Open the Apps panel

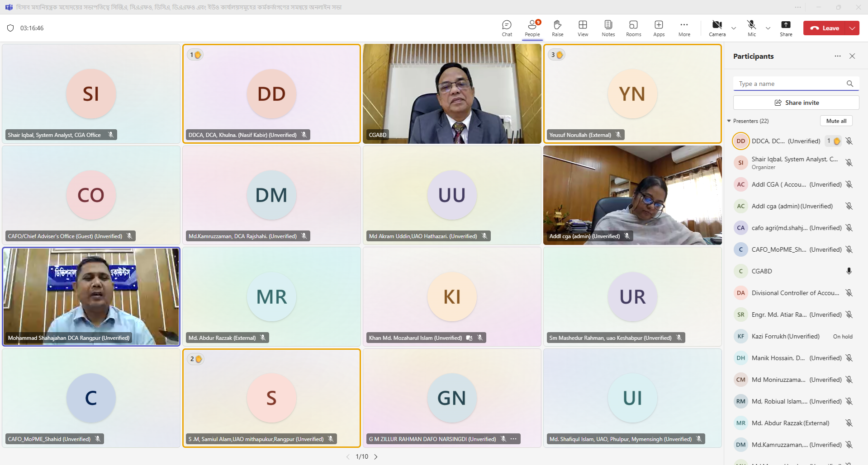659,28
